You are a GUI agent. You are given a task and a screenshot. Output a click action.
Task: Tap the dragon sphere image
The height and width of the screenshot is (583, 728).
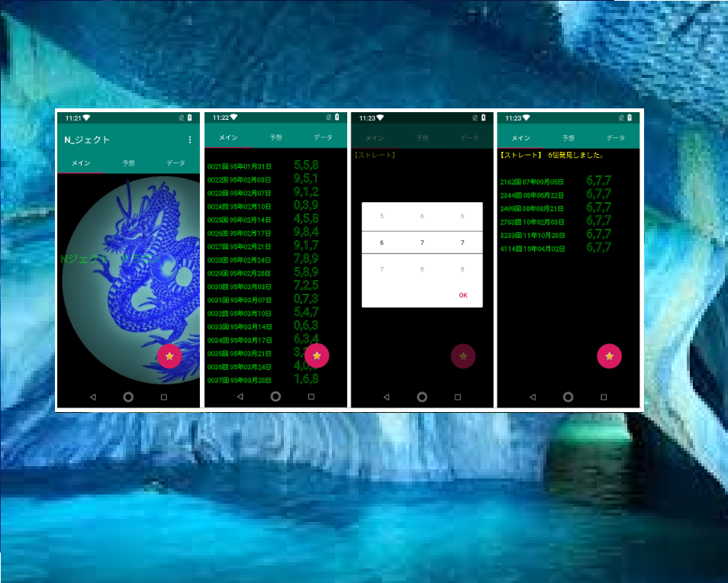(131, 281)
